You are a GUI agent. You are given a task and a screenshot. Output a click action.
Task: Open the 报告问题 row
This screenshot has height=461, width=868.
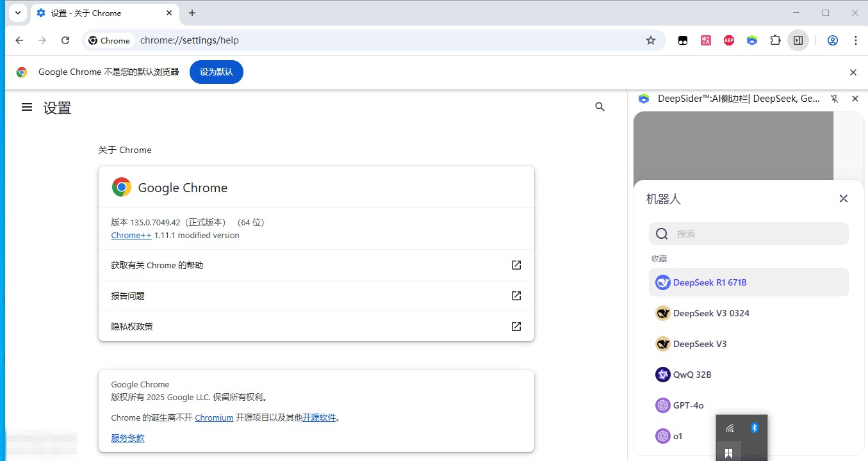pos(316,296)
